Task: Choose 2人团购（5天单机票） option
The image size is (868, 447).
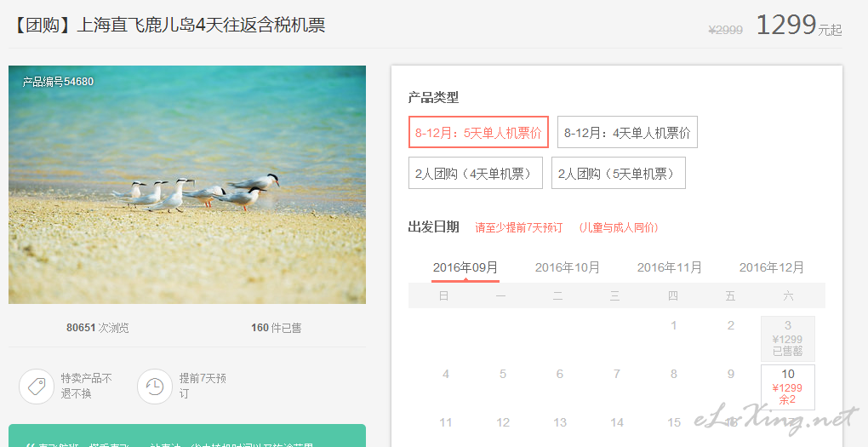Action: tap(619, 174)
